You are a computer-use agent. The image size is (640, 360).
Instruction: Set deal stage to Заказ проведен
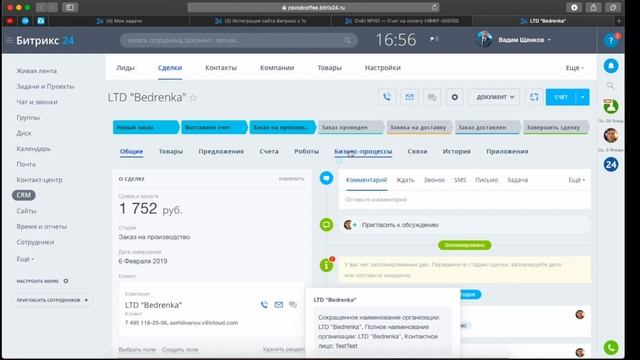tap(351, 127)
